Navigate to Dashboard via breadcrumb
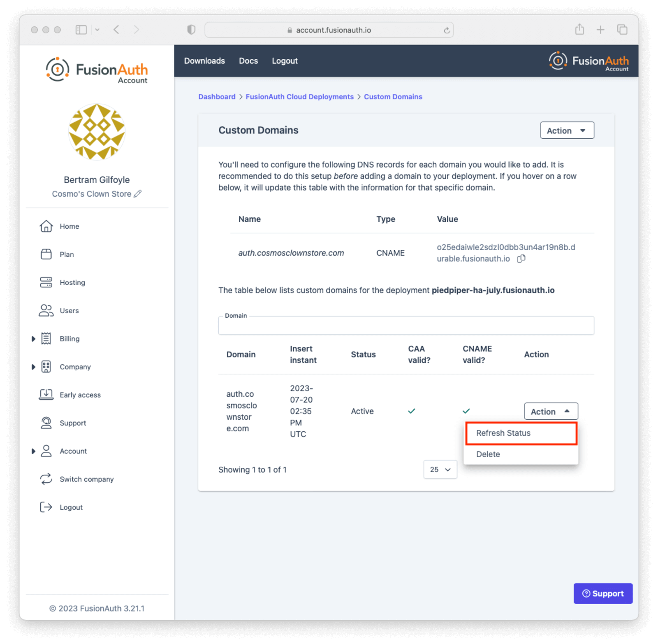 pyautogui.click(x=217, y=96)
